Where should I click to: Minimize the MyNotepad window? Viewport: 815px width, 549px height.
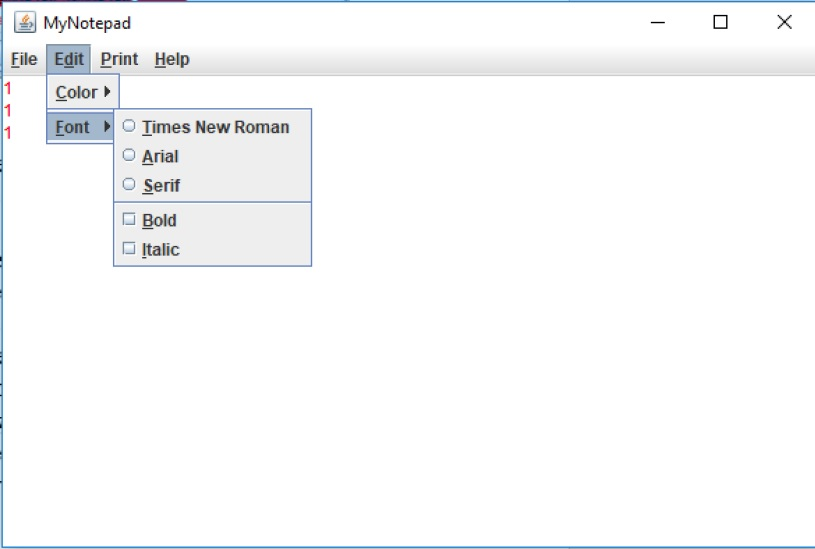coord(658,22)
